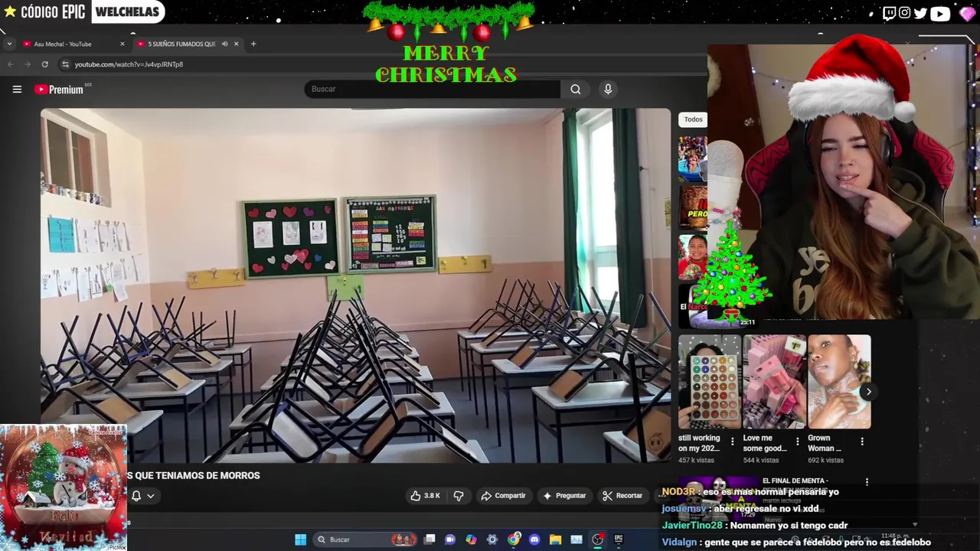Open File Explorer from the taskbar
Image resolution: width=980 pixels, height=551 pixels.
coord(555,540)
